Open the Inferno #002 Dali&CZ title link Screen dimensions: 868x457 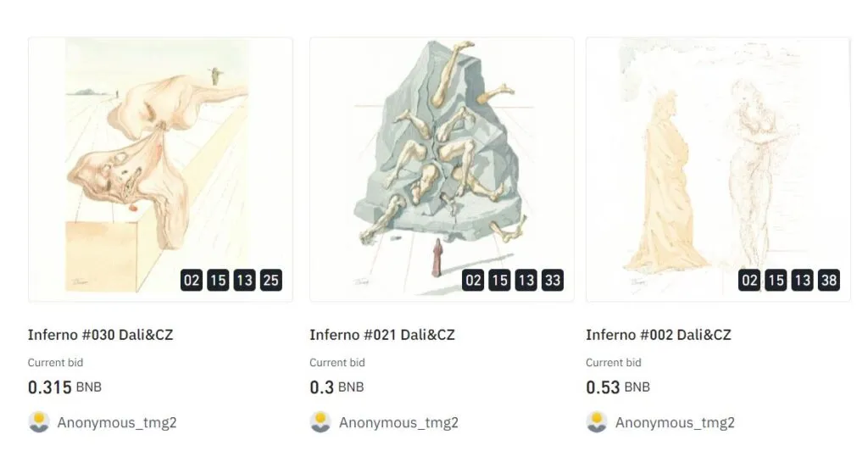click(x=658, y=335)
